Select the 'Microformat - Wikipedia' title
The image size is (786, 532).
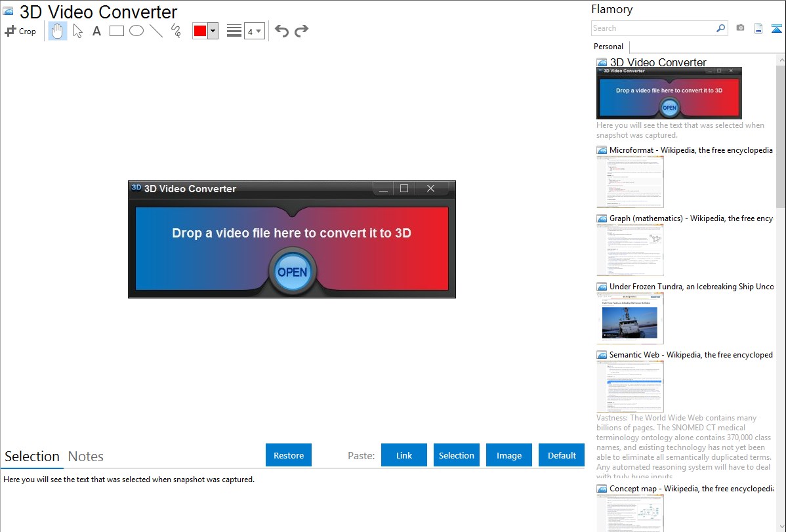tap(691, 150)
